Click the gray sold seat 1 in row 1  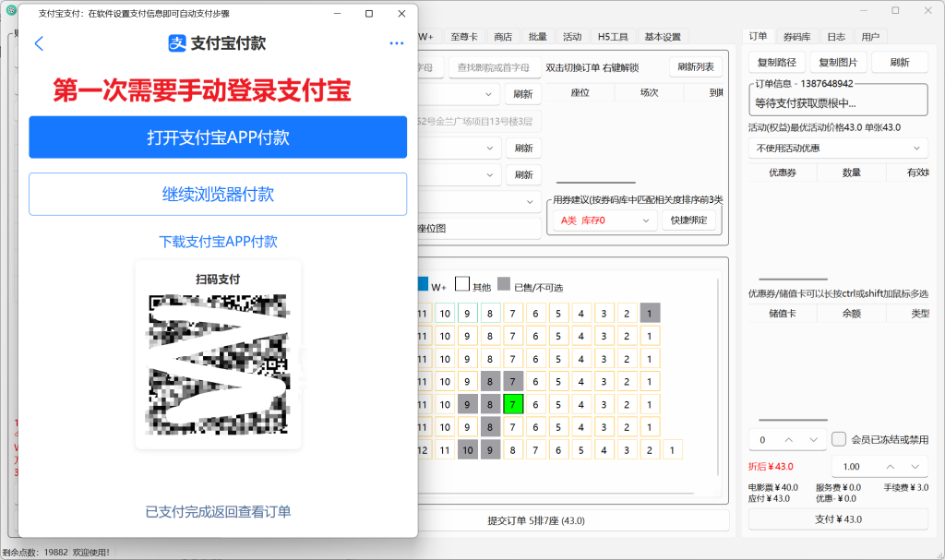tap(650, 314)
